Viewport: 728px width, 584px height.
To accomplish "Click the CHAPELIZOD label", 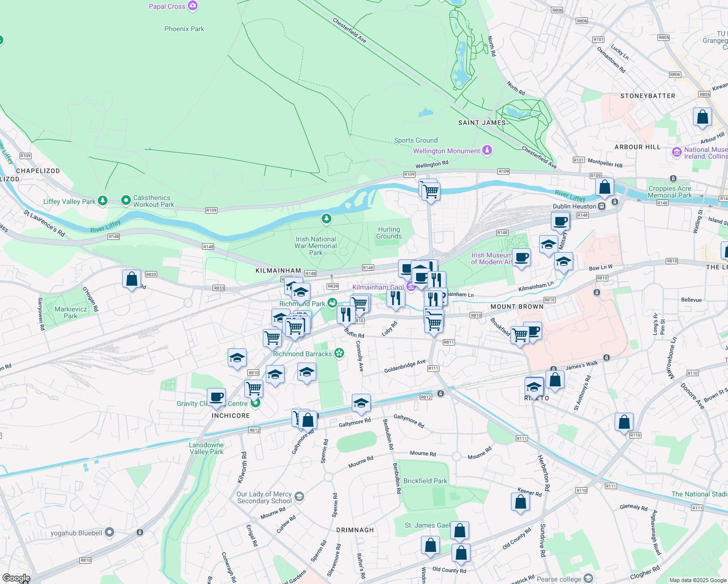I will (x=38, y=171).
